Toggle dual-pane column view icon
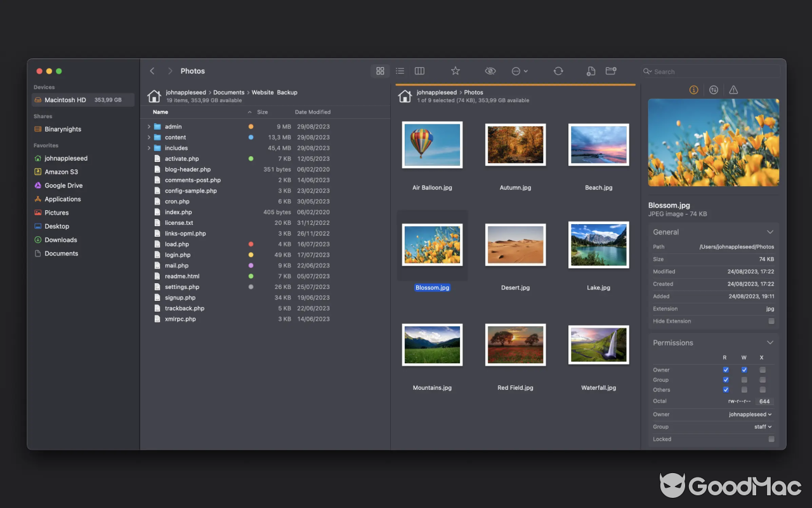This screenshot has height=508, width=812. click(x=419, y=71)
